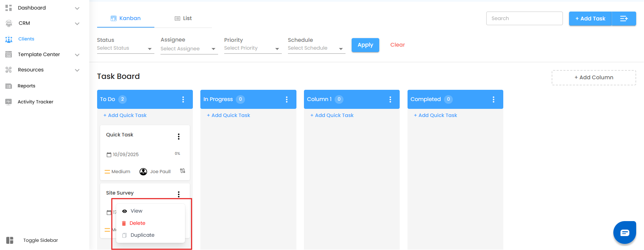Click the Toggle Sidebar layout icon
Viewport: 644px width, 250px height.
[10, 240]
